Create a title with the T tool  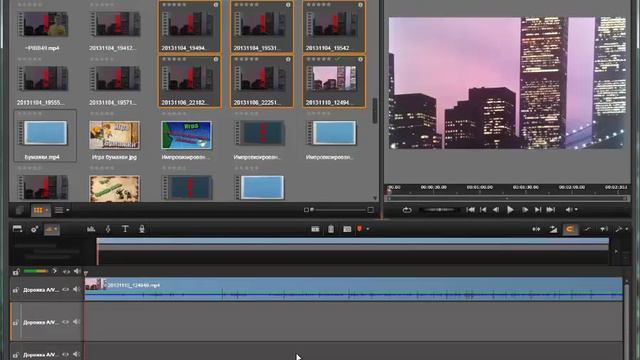(x=125, y=229)
